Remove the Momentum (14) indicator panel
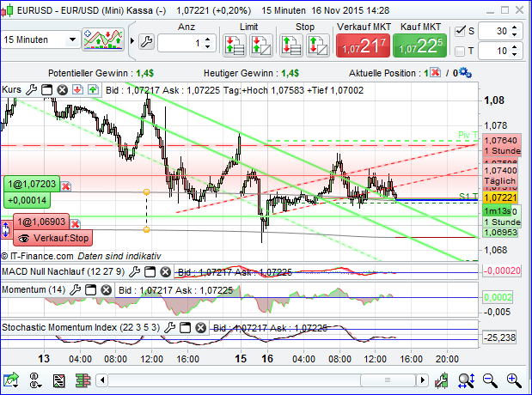The width and height of the screenshot is (532, 395). 107,290
